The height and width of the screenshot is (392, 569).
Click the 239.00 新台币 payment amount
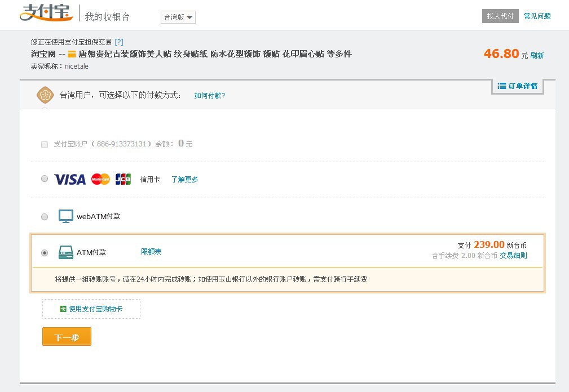(x=500, y=244)
